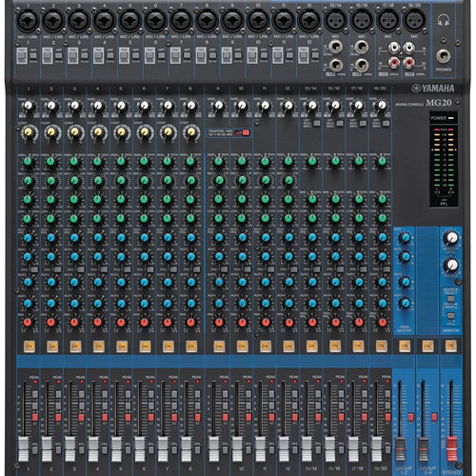Click the bottom AUX4 SEND MASTER knob
476x476 pixels.
pos(405,303)
